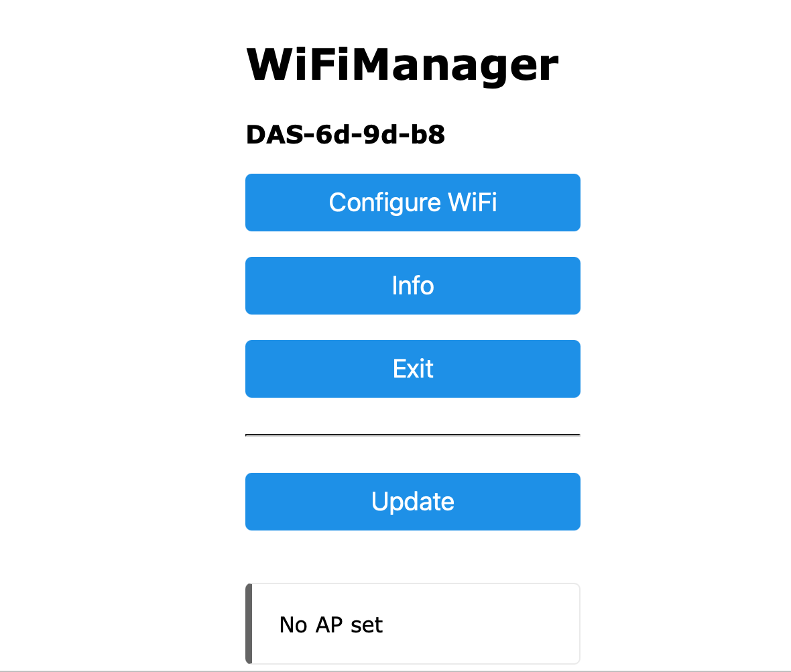Click the Info button

point(412,286)
